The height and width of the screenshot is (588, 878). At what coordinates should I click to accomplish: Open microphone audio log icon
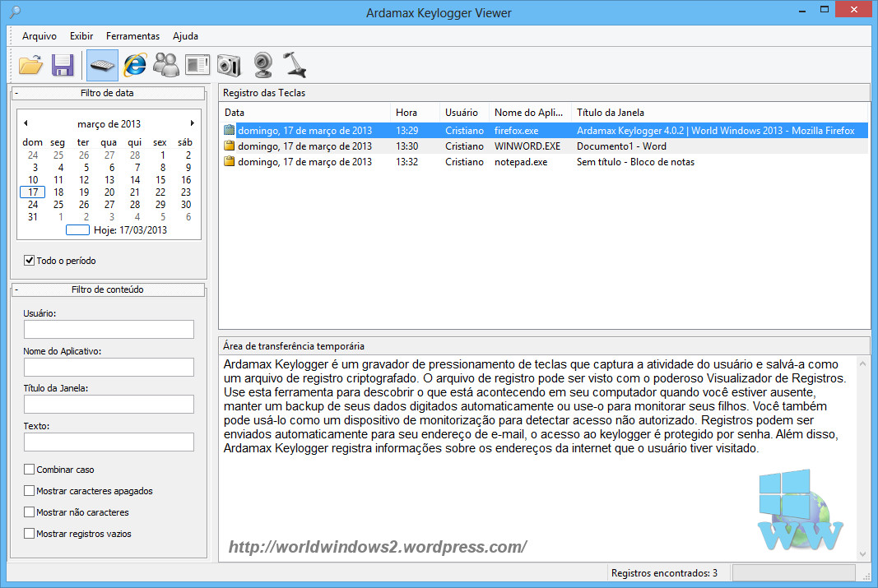[x=295, y=65]
